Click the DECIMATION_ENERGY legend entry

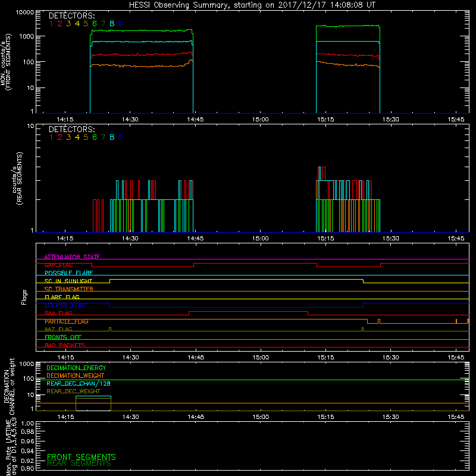pos(76,368)
